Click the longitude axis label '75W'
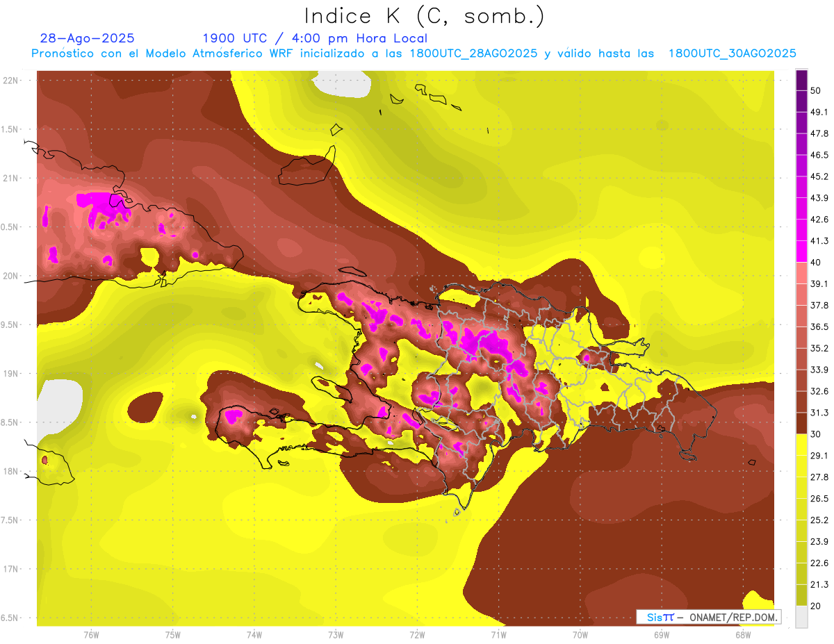Image resolution: width=834 pixels, height=644 pixels. pyautogui.click(x=173, y=634)
